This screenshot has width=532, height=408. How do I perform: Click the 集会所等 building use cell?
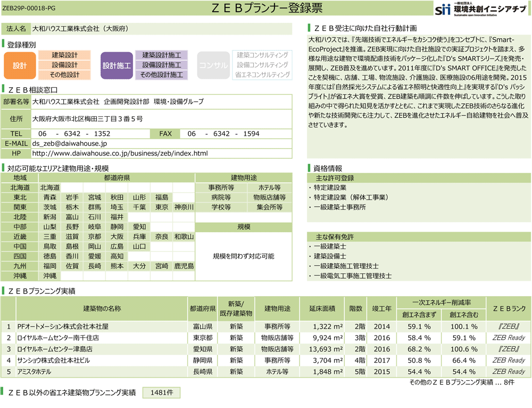tap(269, 207)
